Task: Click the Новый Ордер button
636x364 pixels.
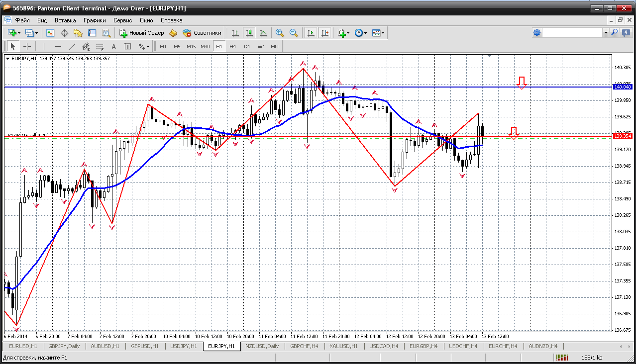Action: click(142, 33)
